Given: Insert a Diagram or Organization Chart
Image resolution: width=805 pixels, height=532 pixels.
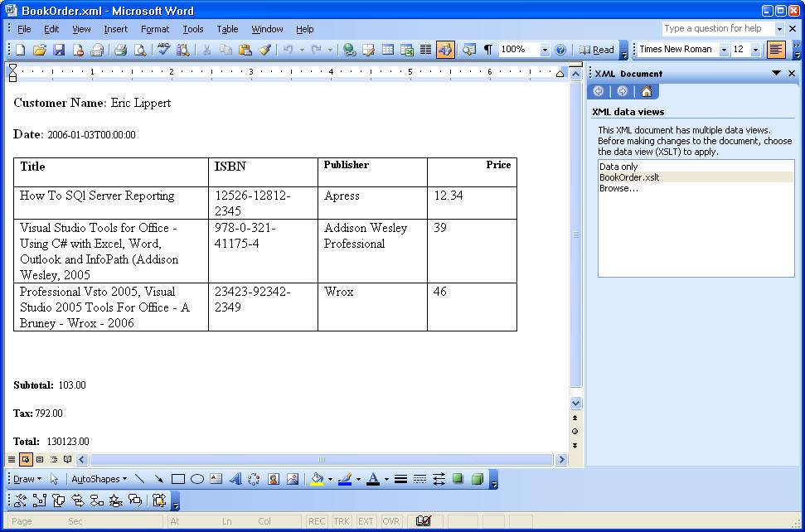Looking at the screenshot, I should pos(255,479).
